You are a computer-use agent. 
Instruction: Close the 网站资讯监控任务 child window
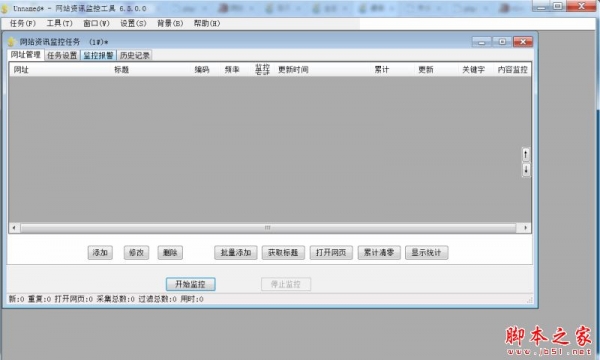(x=523, y=42)
